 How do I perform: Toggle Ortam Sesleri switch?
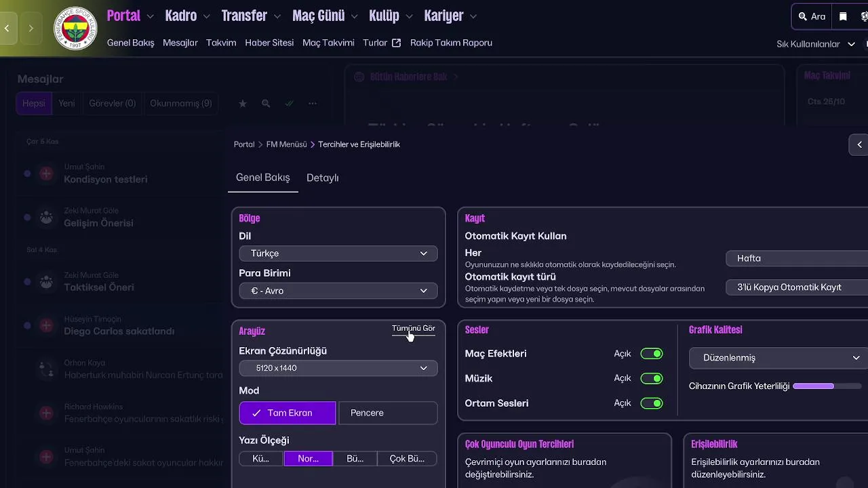coord(652,403)
